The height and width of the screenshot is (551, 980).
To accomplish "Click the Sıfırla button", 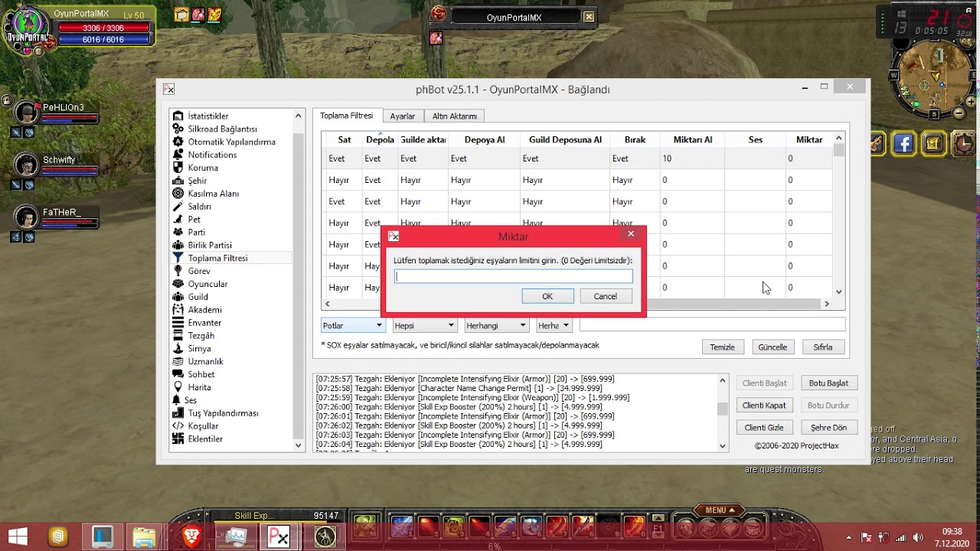I will coord(823,347).
